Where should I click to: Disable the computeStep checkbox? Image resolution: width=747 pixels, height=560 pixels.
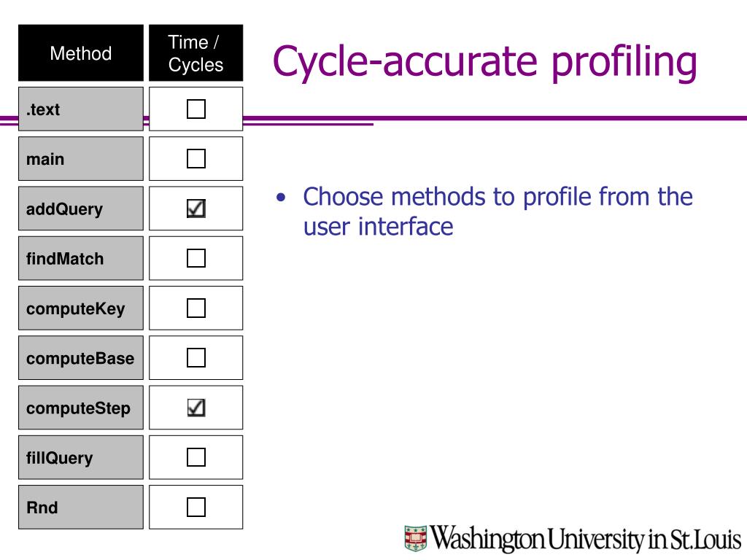196,408
